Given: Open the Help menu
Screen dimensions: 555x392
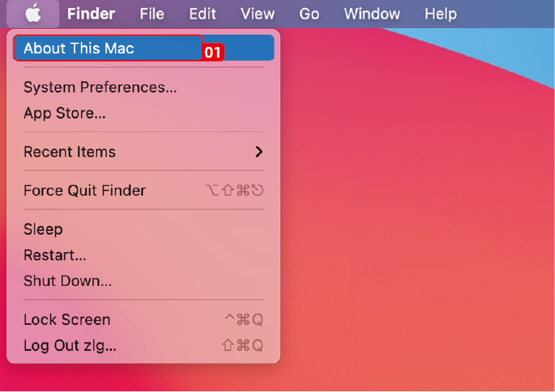Looking at the screenshot, I should coord(440,14).
